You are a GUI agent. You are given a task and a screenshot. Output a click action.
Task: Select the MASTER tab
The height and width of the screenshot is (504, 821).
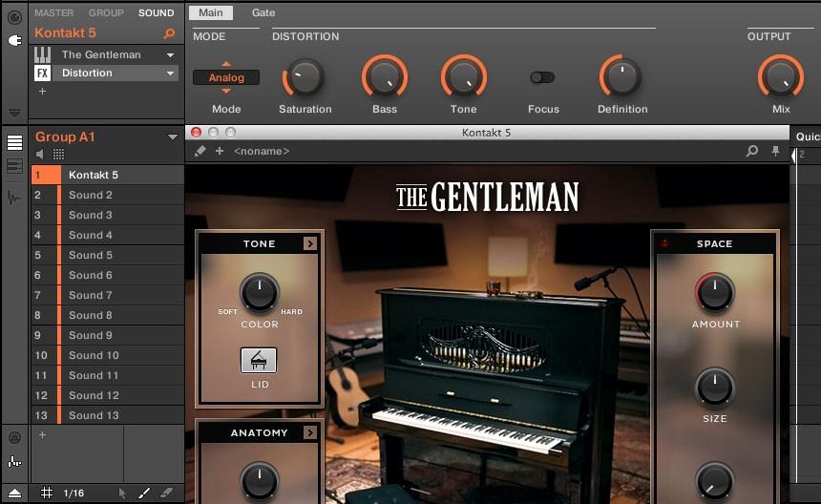[x=54, y=13]
